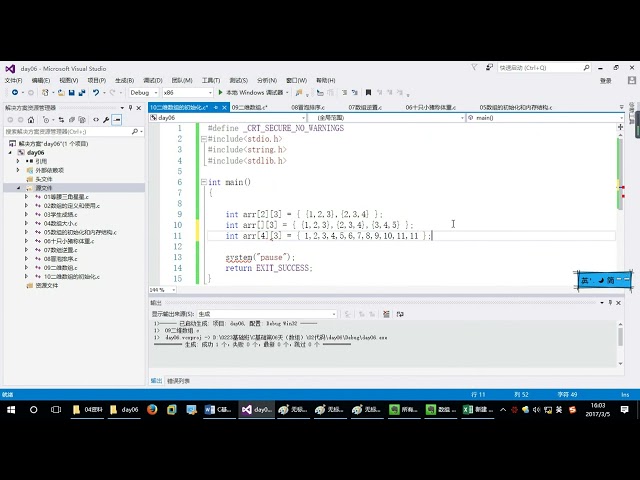Open Firefox from the taskbar
The image size is (640, 480).
(152, 409)
